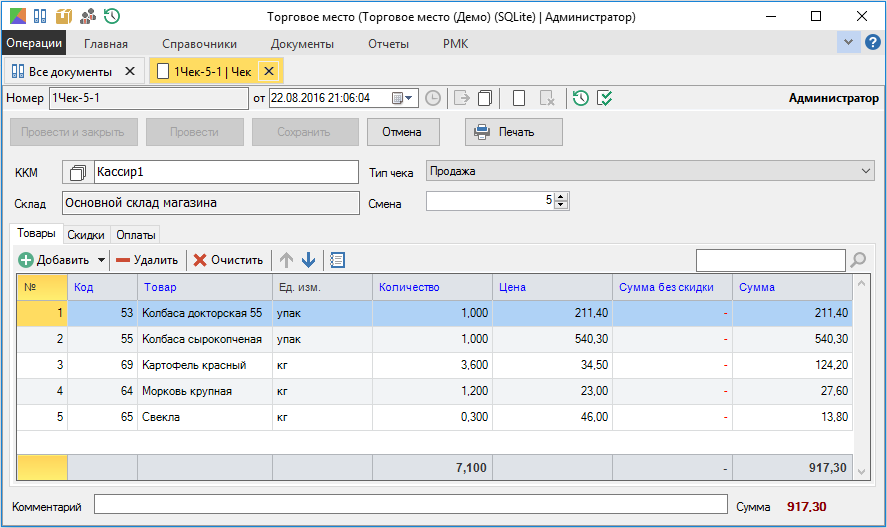Increase the Смена value with up arrow
887x528 pixels.
[x=561, y=196]
